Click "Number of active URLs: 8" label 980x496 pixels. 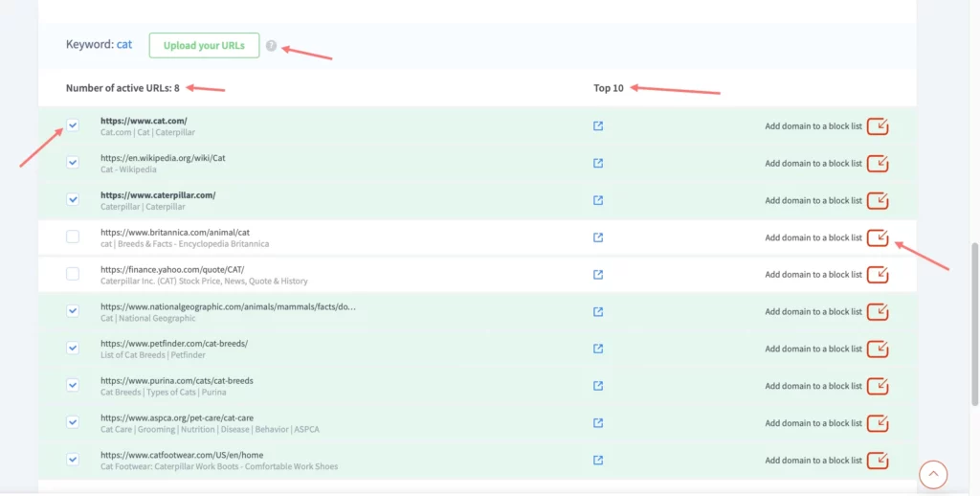(122, 88)
